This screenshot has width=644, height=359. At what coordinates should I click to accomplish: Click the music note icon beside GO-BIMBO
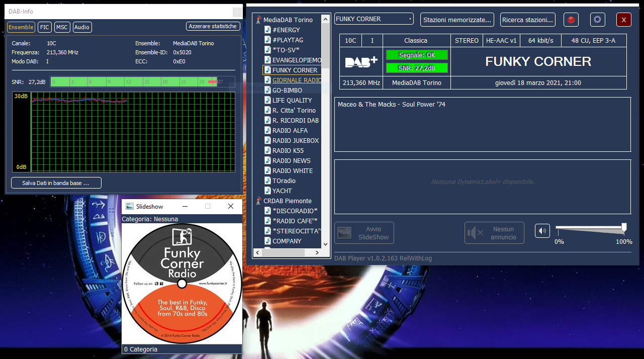(267, 90)
